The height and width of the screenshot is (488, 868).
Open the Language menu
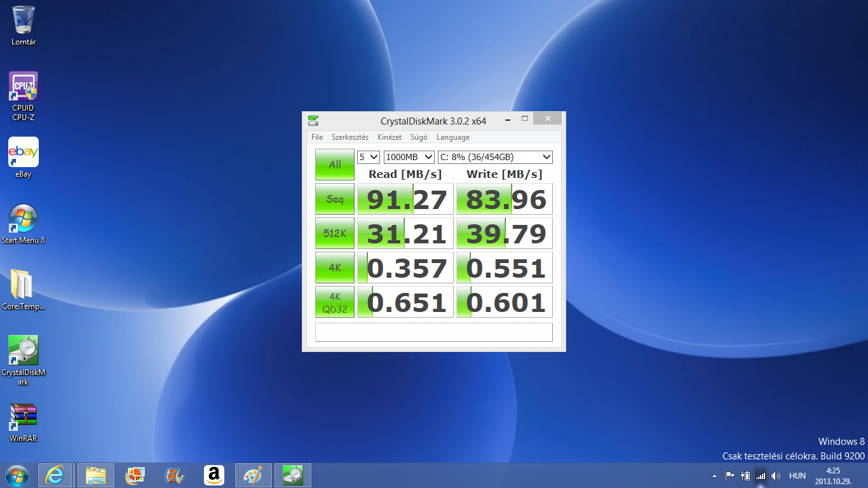(452, 137)
